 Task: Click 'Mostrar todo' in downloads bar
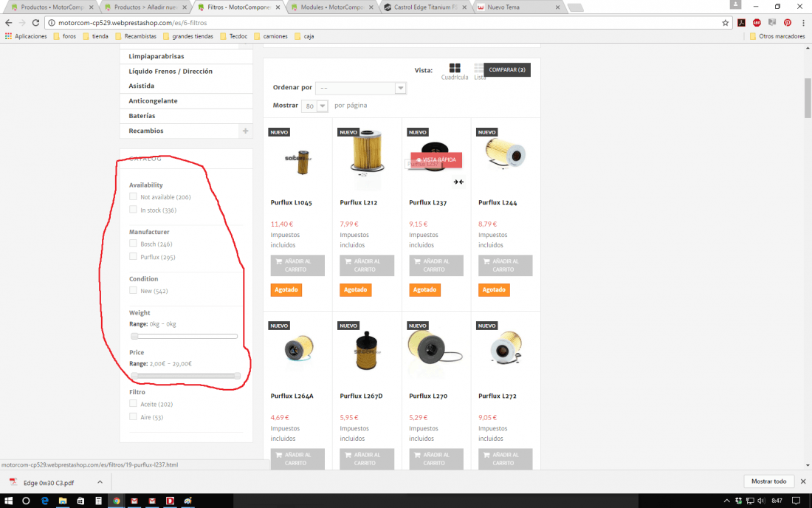click(768, 481)
